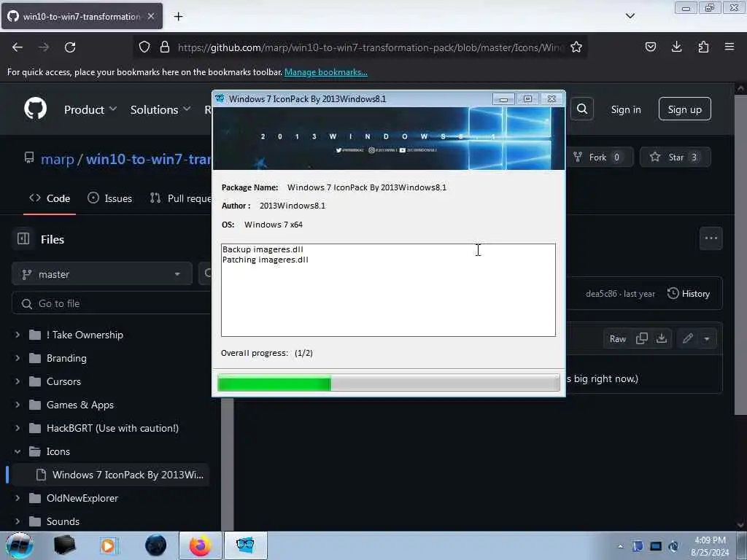Image resolution: width=747 pixels, height=560 pixels.
Task: Open the Pocket save icon
Action: pos(651,47)
